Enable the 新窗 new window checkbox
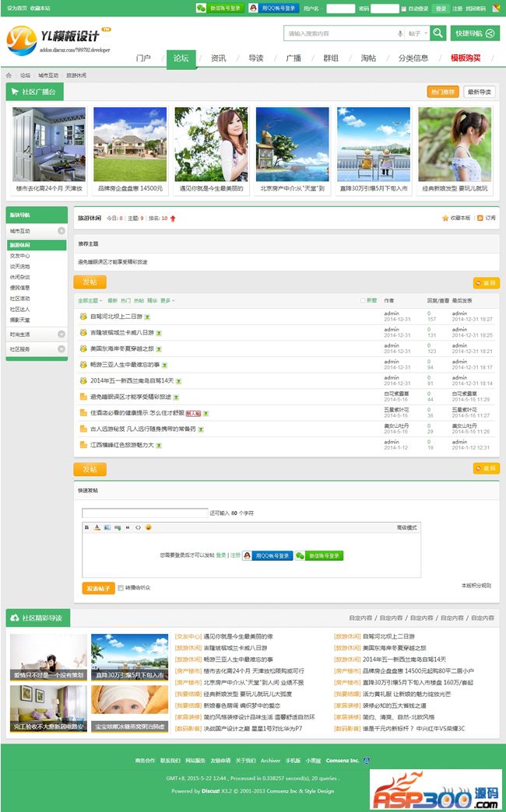Screen dimensions: 506x812 [x=363, y=300]
